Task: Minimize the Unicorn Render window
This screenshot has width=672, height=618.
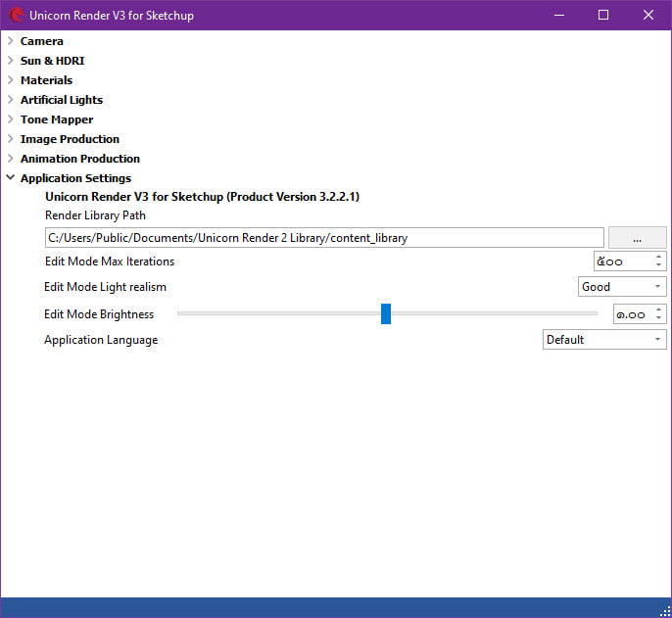Action: click(x=558, y=15)
